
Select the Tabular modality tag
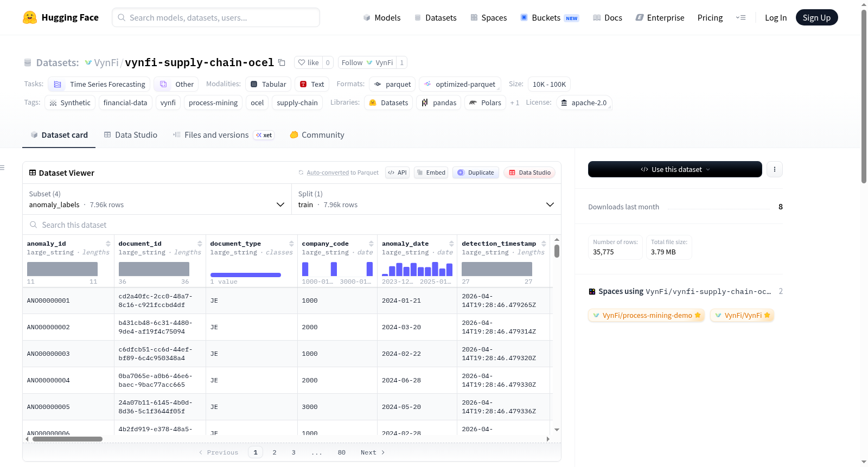click(269, 84)
